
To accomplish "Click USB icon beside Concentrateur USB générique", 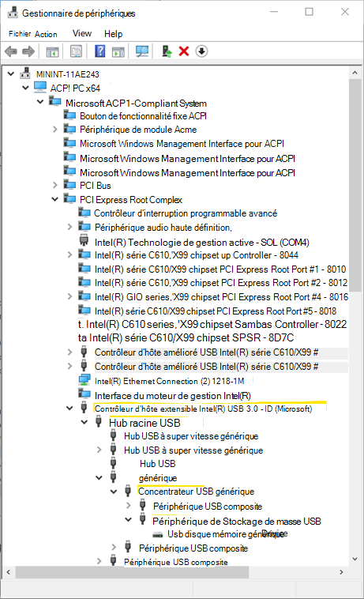I will coord(128,491).
